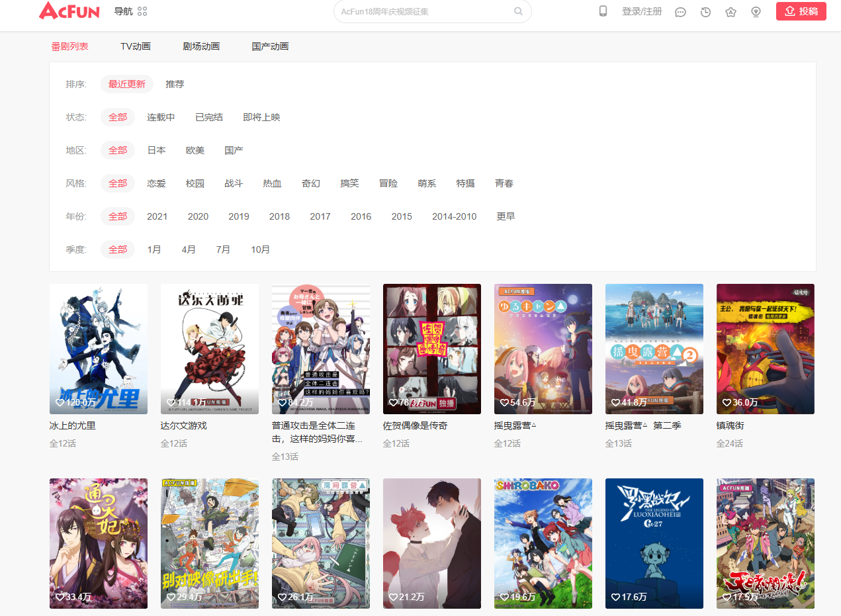This screenshot has width=841, height=616.
Task: Click the AcFun logo
Action: point(69,11)
